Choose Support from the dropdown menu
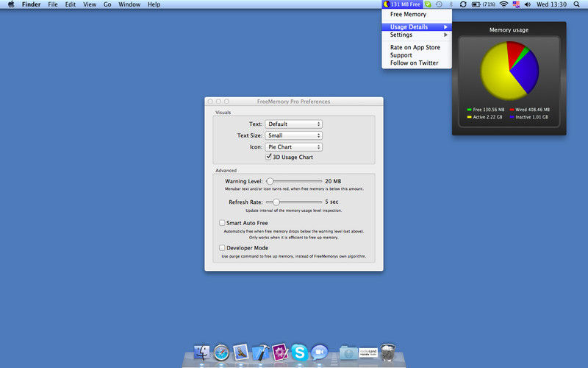Screen dimensions: 588x368 point(417,55)
